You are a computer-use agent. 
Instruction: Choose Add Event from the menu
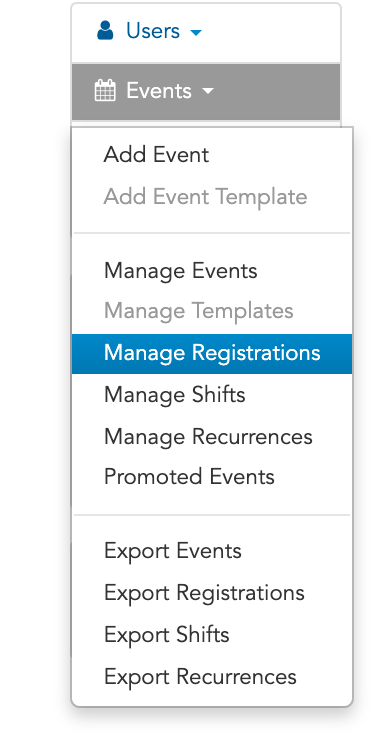point(156,155)
